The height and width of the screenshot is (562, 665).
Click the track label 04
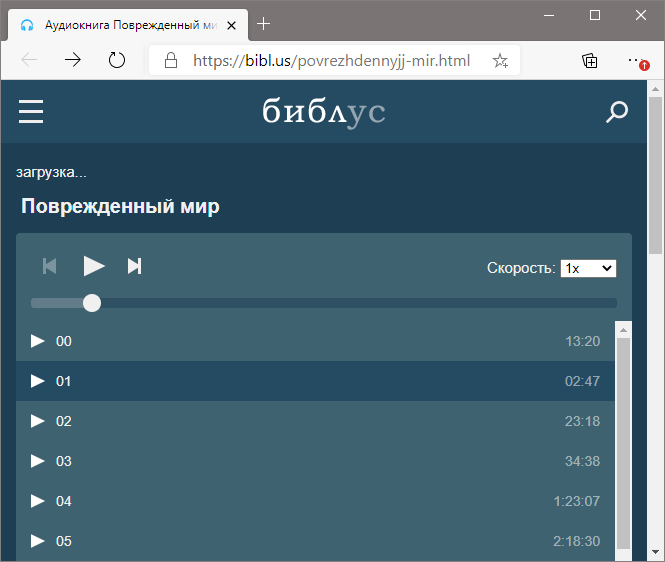tap(64, 501)
